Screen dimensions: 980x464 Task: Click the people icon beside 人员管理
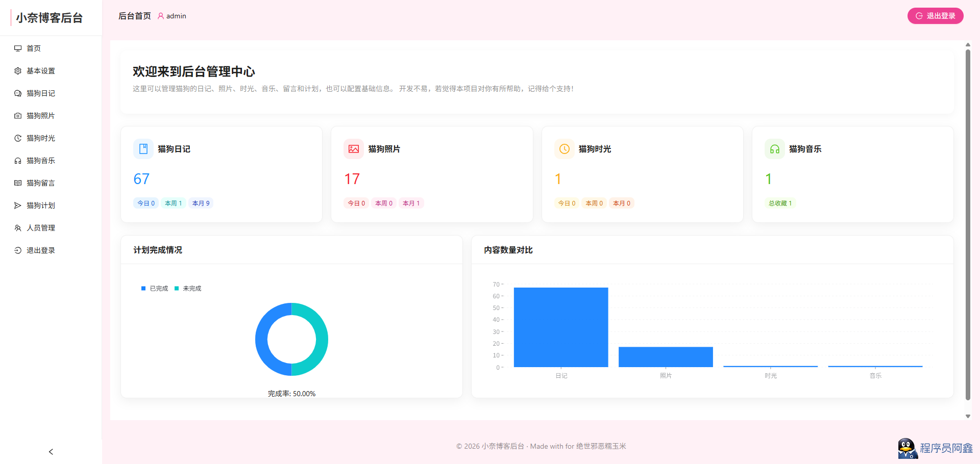coord(18,228)
